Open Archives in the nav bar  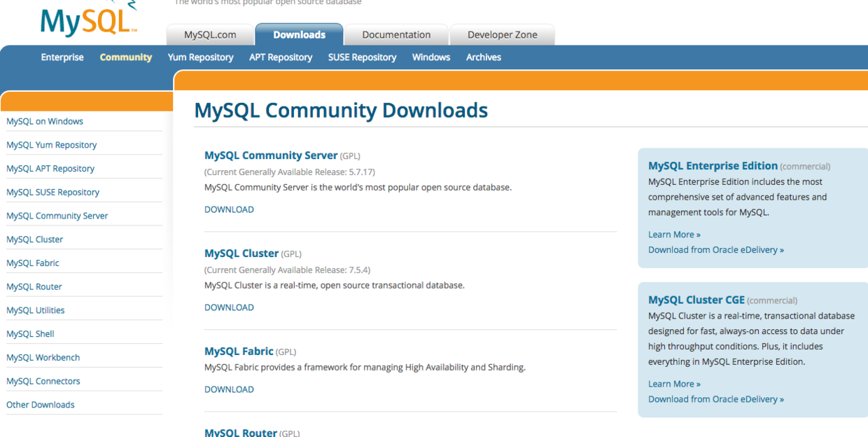pyautogui.click(x=484, y=57)
